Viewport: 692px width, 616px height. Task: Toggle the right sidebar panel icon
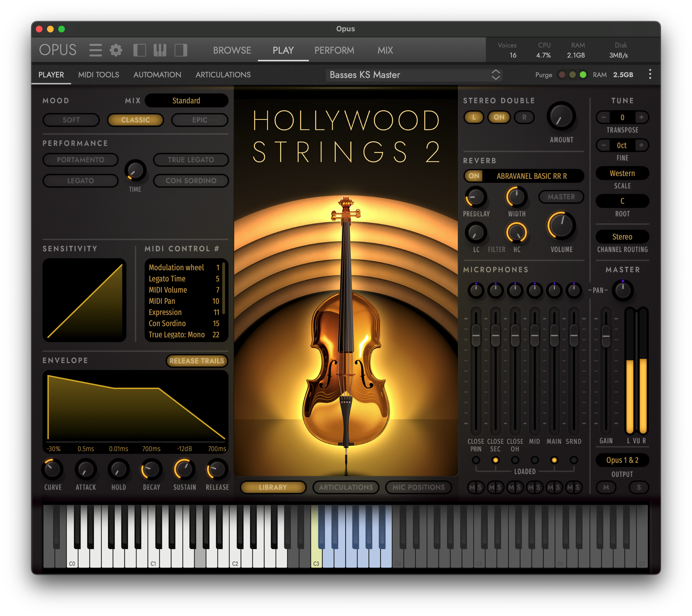click(181, 50)
